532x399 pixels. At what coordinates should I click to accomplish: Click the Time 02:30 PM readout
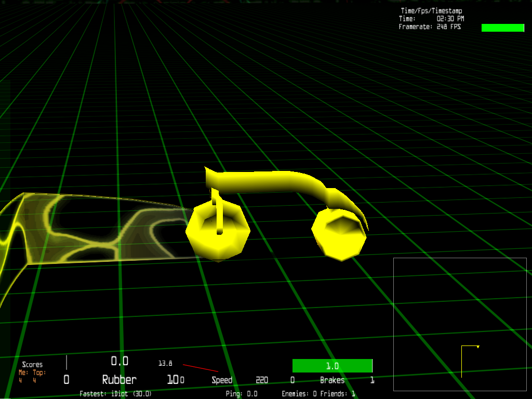point(431,19)
